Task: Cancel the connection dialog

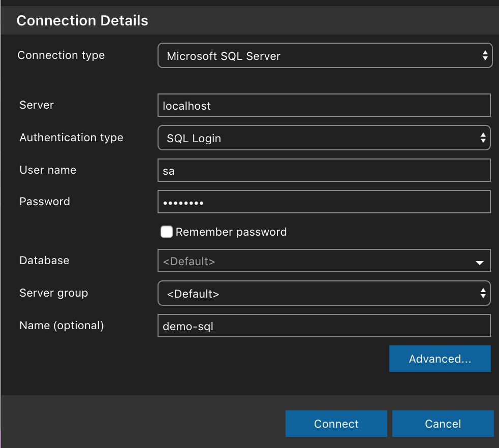Action: point(443,424)
